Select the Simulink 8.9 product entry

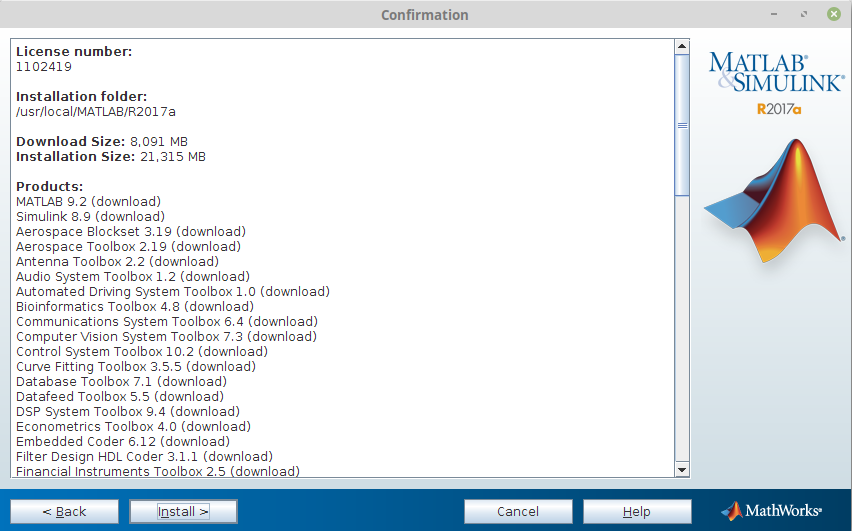[x=90, y=216]
